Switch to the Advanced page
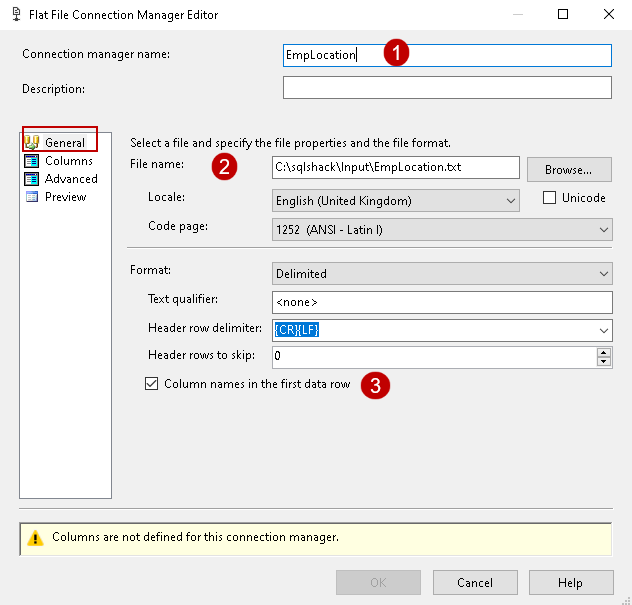632x605 pixels. pos(71,179)
